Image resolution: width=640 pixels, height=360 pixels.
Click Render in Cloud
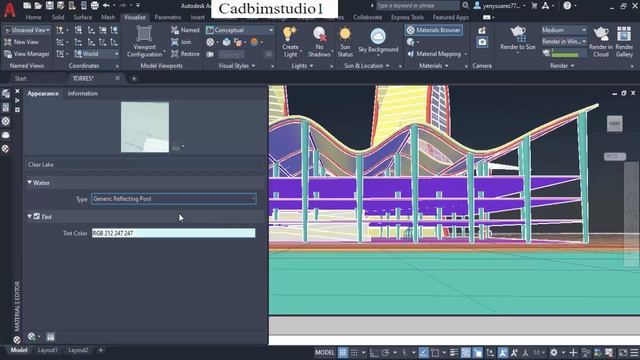tap(601, 41)
